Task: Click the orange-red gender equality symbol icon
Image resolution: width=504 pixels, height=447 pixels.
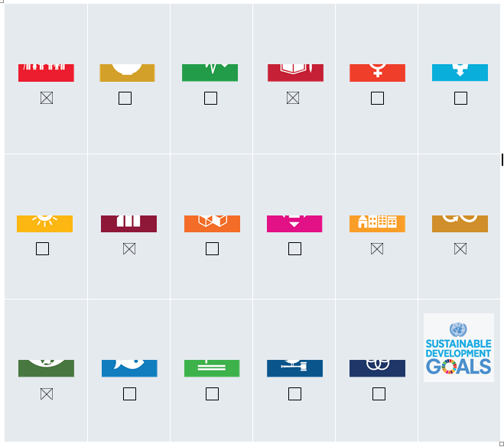Action: (x=377, y=73)
